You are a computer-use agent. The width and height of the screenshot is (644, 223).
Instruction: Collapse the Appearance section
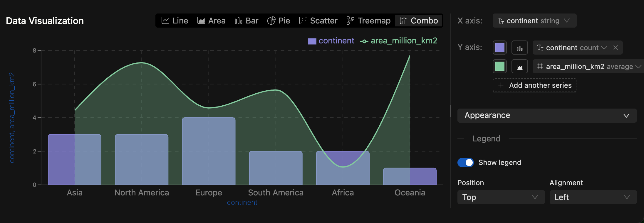tap(547, 115)
